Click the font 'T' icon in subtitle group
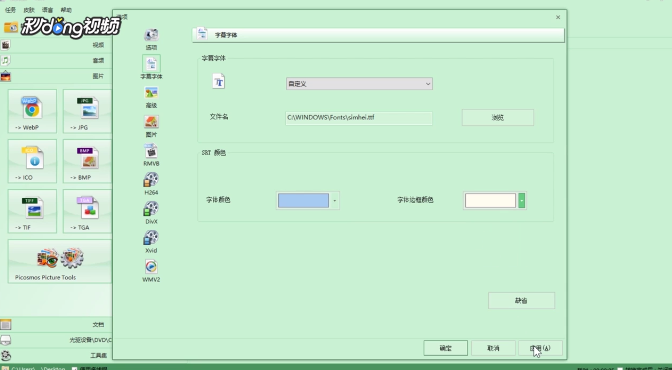Screen dimensions: 672x370 pos(219,81)
